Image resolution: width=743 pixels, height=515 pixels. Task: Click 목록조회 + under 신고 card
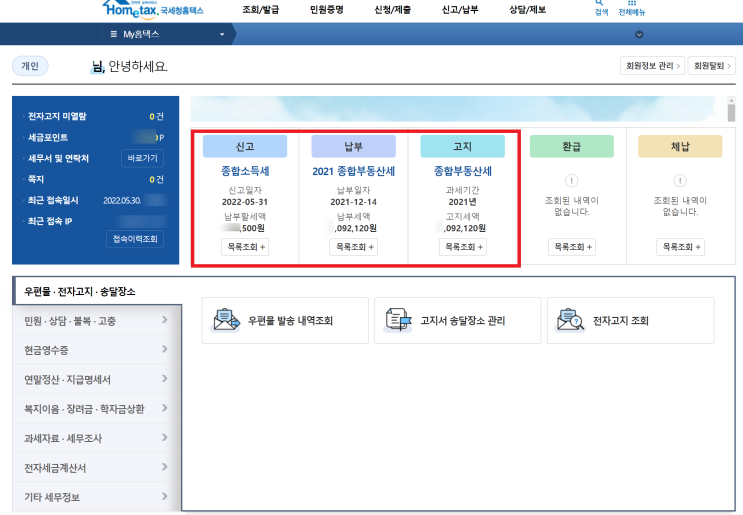click(x=245, y=247)
